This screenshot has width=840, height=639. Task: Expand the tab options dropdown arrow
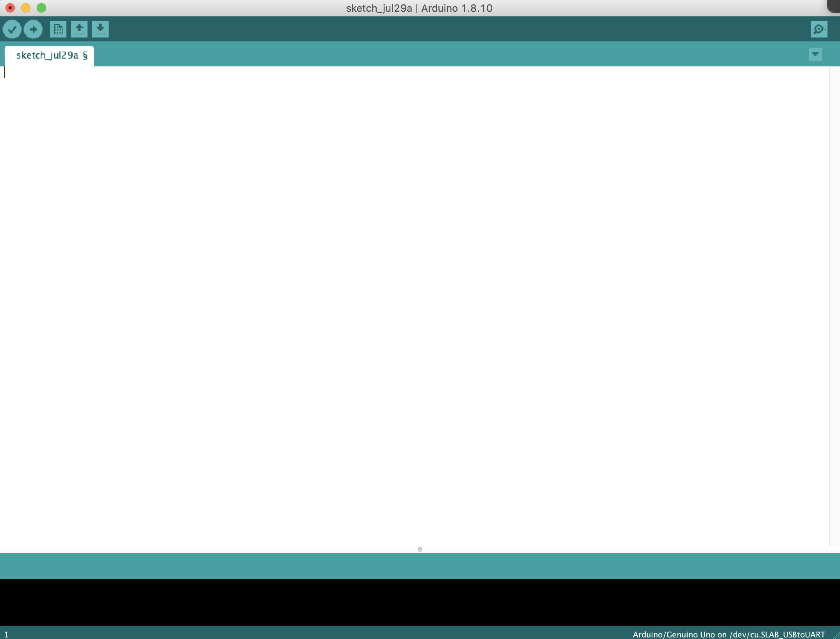pyautogui.click(x=815, y=54)
